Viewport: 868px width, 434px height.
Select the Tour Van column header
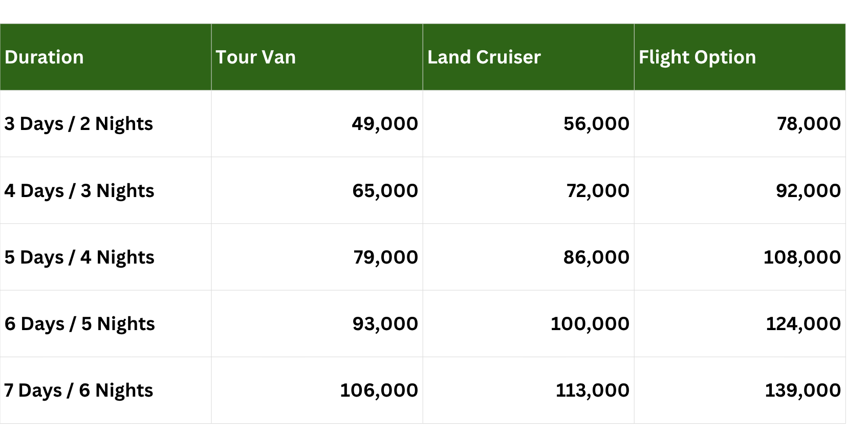(x=255, y=57)
